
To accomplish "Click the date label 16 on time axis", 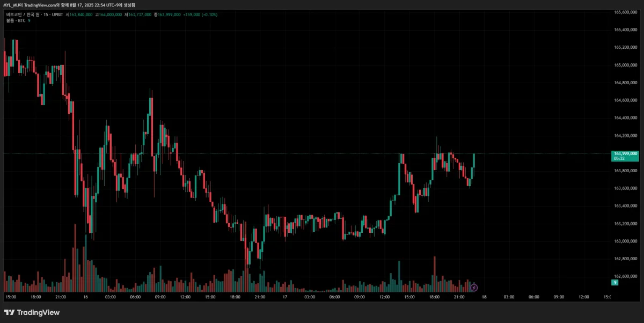I will tap(85, 297).
